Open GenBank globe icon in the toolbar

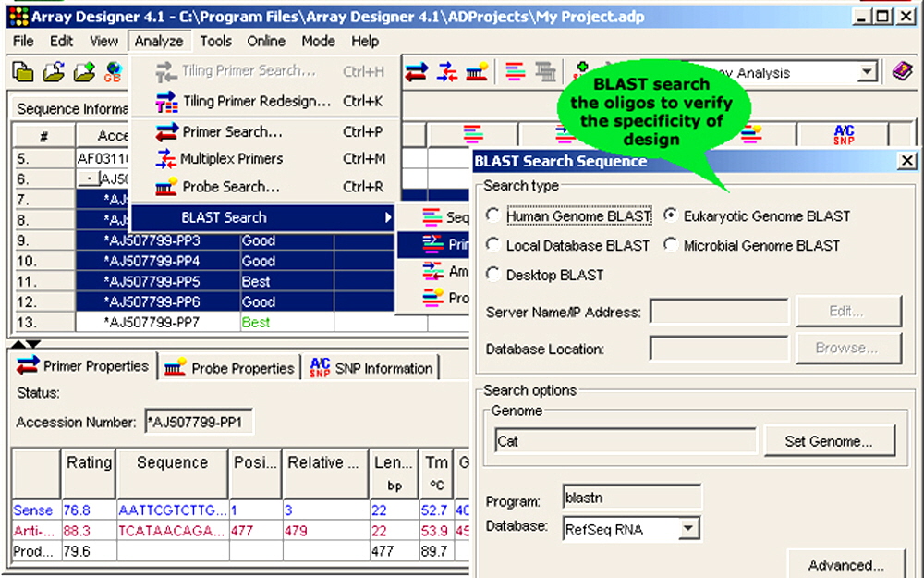point(113,72)
